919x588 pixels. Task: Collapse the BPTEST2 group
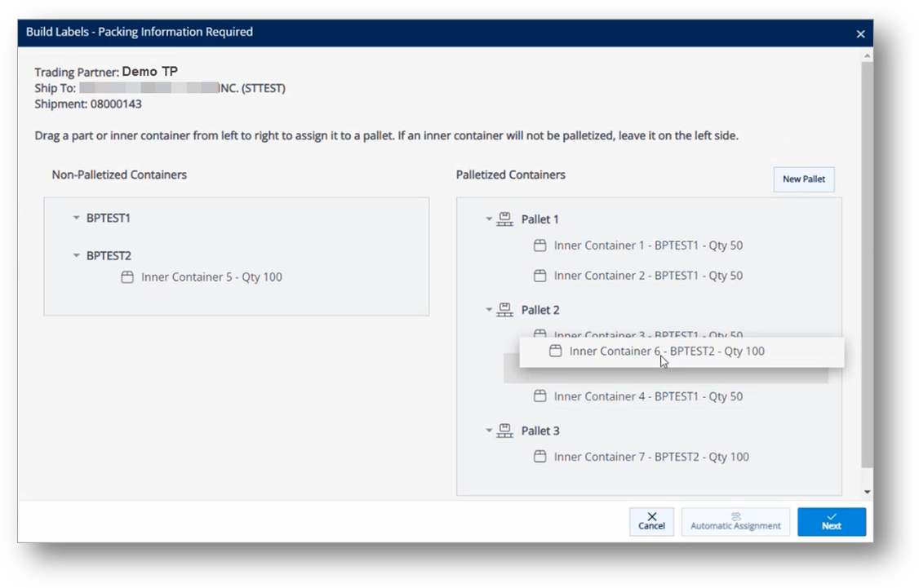point(76,255)
